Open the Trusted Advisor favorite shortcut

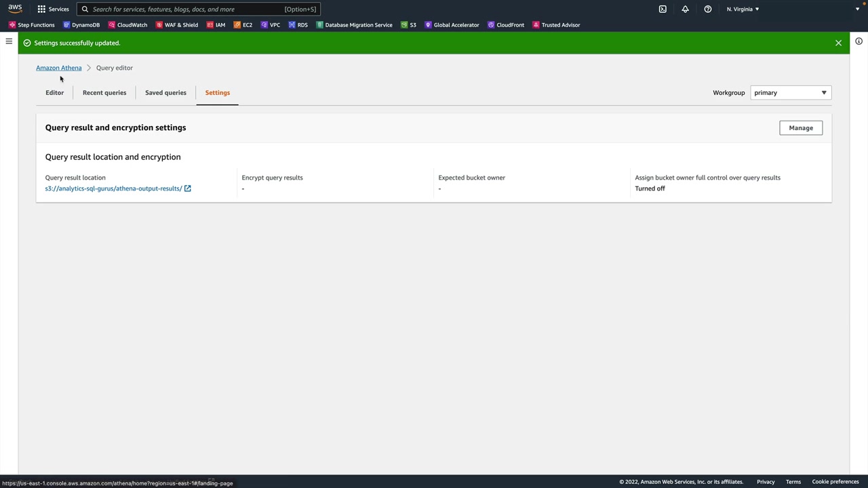(x=556, y=25)
